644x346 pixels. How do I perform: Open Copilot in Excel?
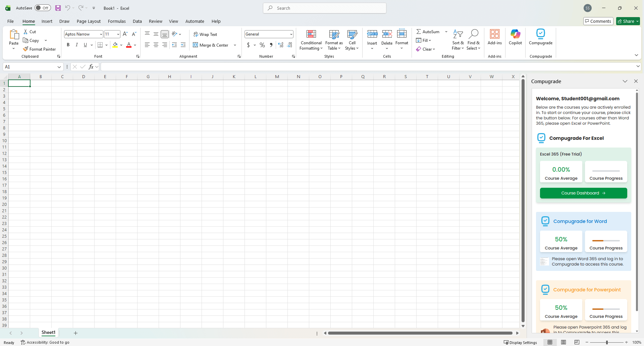(515, 37)
